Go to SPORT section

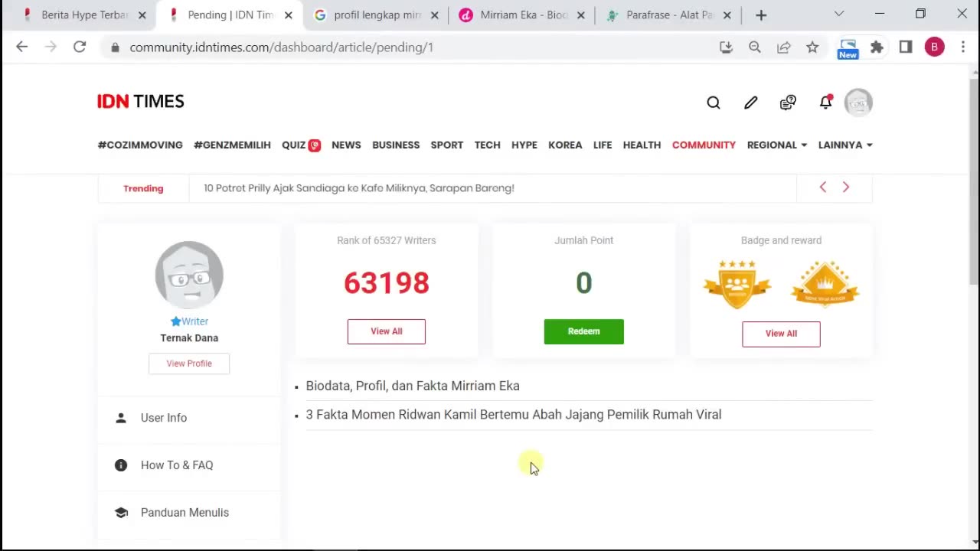pos(447,145)
